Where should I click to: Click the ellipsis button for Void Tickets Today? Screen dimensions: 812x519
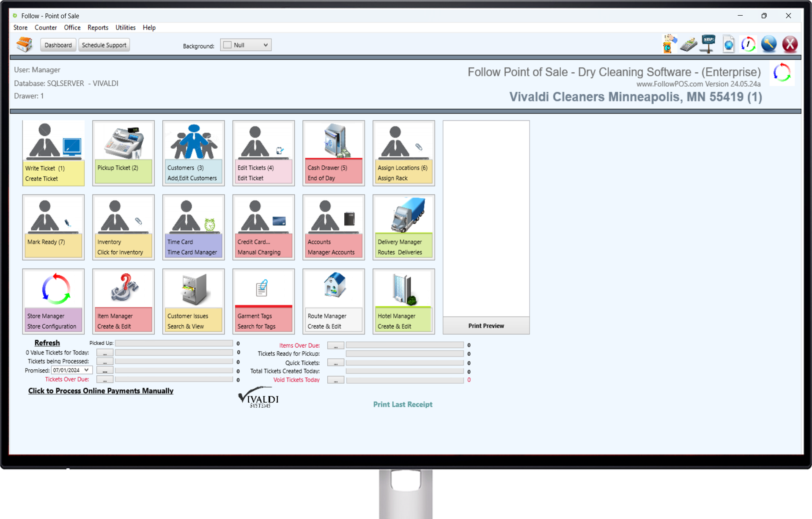pyautogui.click(x=336, y=380)
